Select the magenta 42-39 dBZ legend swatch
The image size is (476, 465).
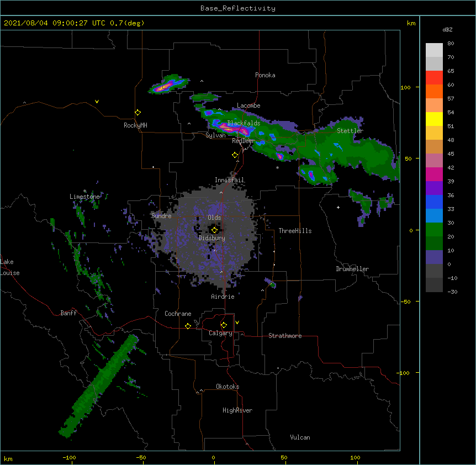tap(434, 175)
